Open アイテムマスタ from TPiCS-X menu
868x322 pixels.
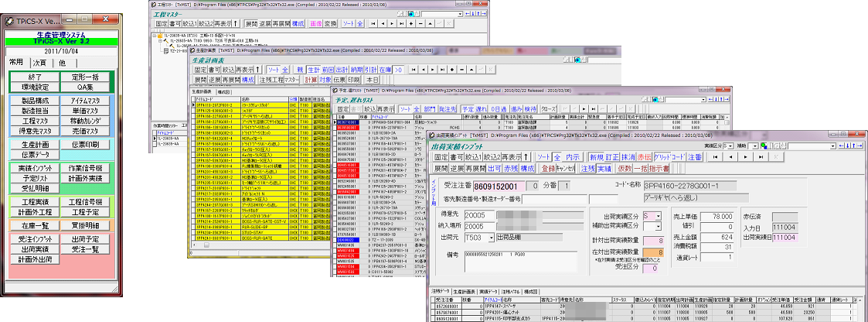(86, 101)
